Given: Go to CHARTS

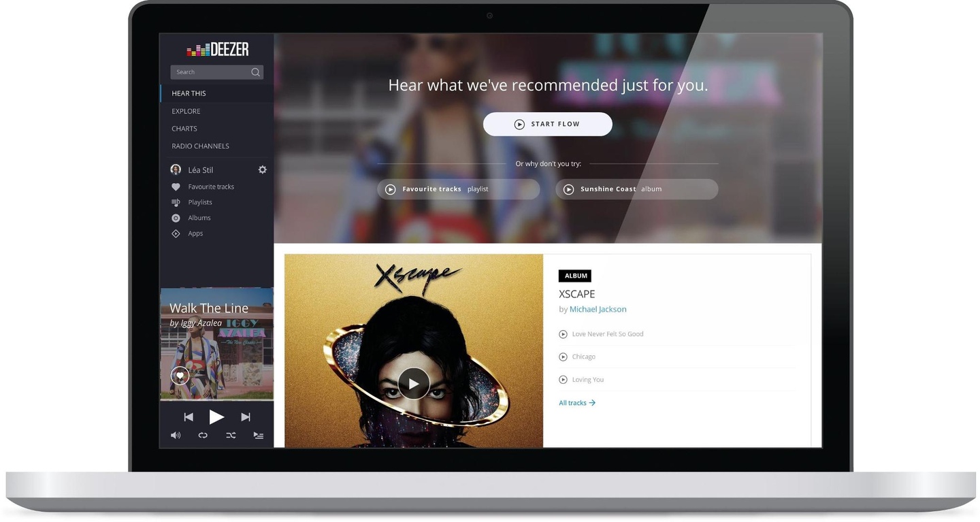Looking at the screenshot, I should (184, 129).
